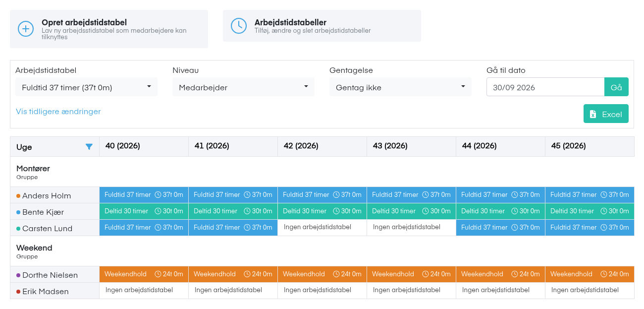Viewport: 644px width, 309px height.
Task: Select employee Anders Holm
Action: pos(55,195)
